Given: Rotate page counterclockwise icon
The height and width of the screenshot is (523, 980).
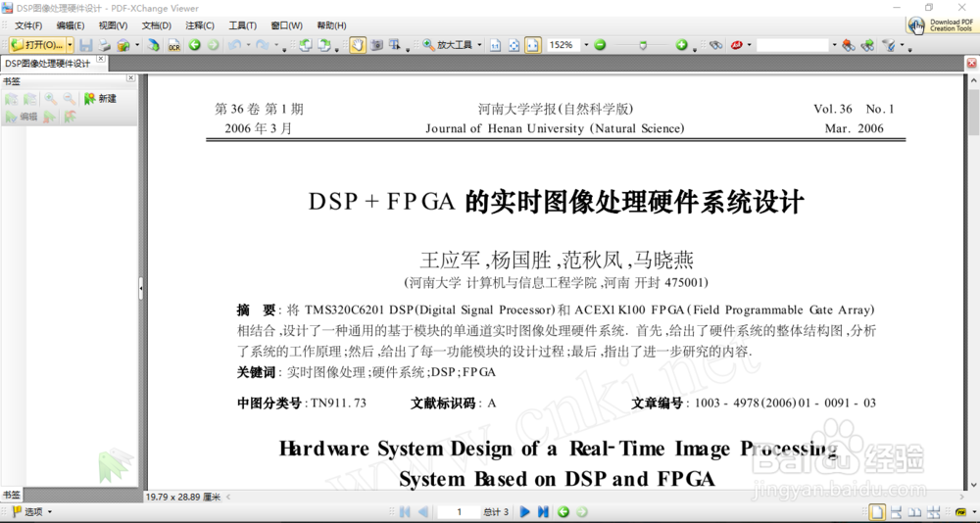Looking at the screenshot, I should click(305, 45).
